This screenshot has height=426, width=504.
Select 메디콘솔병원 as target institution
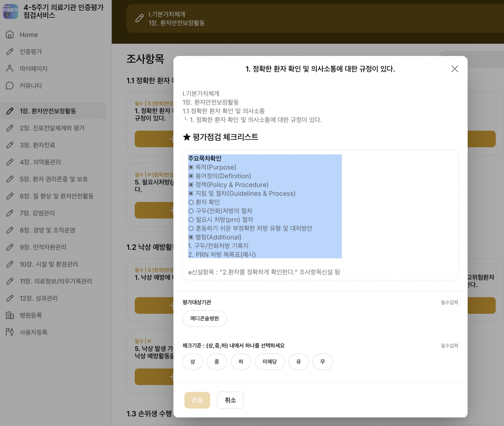(x=204, y=318)
